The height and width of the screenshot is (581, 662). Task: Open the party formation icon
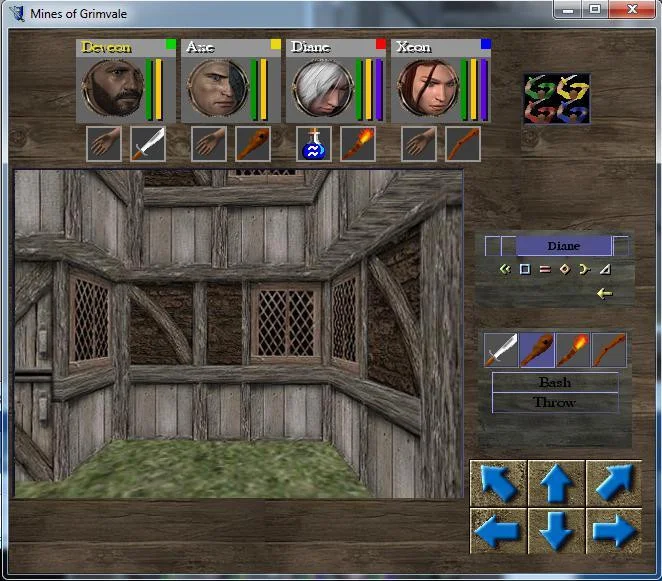[x=557, y=99]
